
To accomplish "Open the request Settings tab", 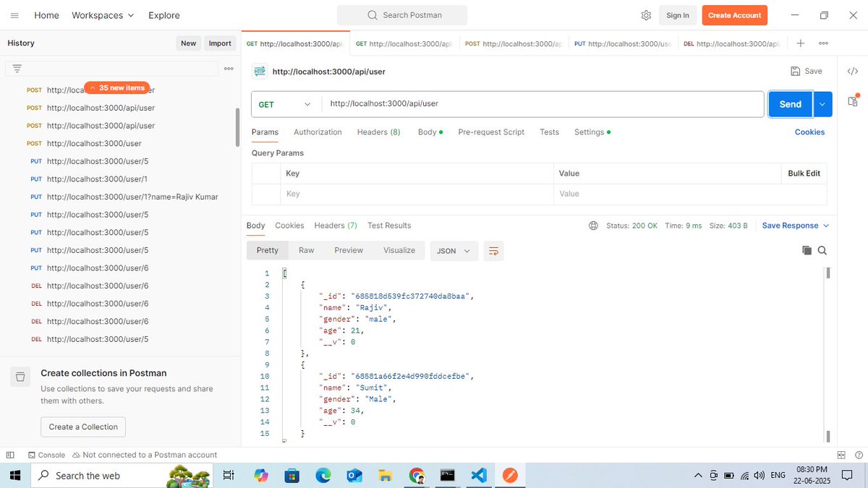I will [592, 132].
